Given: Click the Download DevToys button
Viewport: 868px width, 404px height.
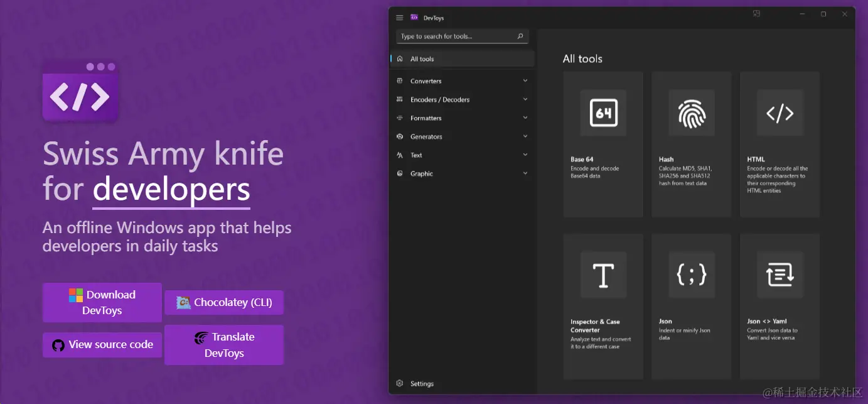Looking at the screenshot, I should tap(102, 302).
